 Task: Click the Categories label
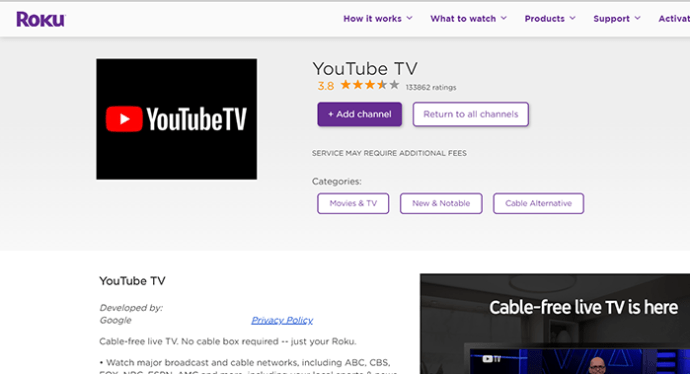[x=337, y=181]
